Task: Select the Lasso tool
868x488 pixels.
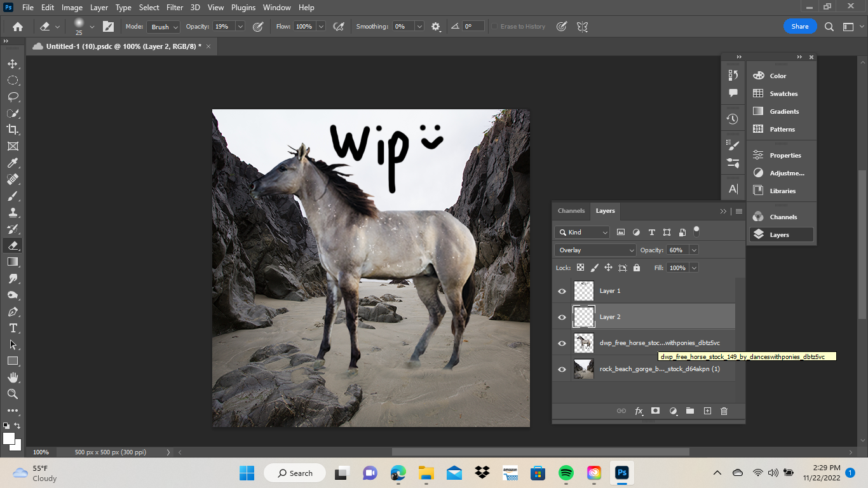Action: click(12, 97)
